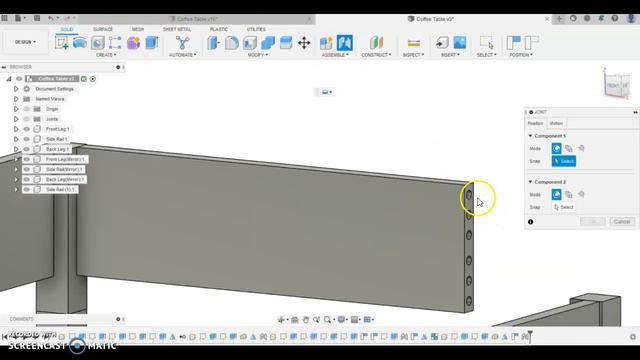The height and width of the screenshot is (360, 640).
Task: Toggle visibility of Front Leg(Mirror):1
Action: [x=27, y=159]
